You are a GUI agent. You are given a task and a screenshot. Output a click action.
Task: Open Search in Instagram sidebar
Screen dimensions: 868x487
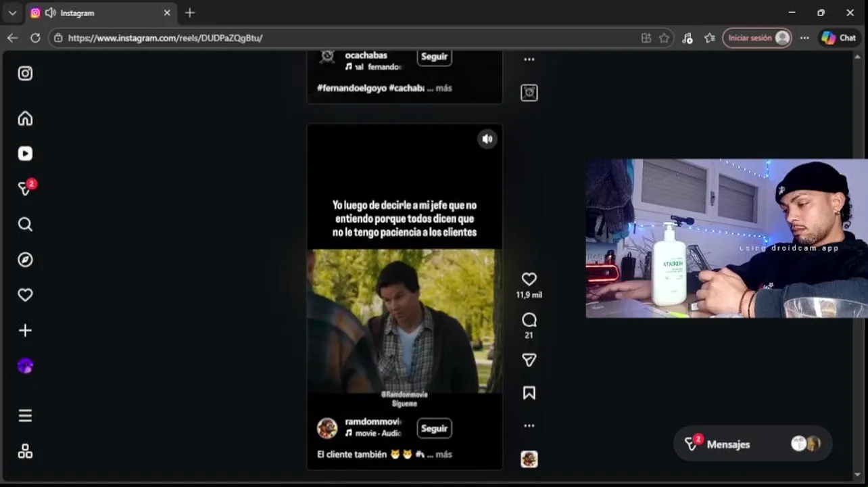[25, 225]
